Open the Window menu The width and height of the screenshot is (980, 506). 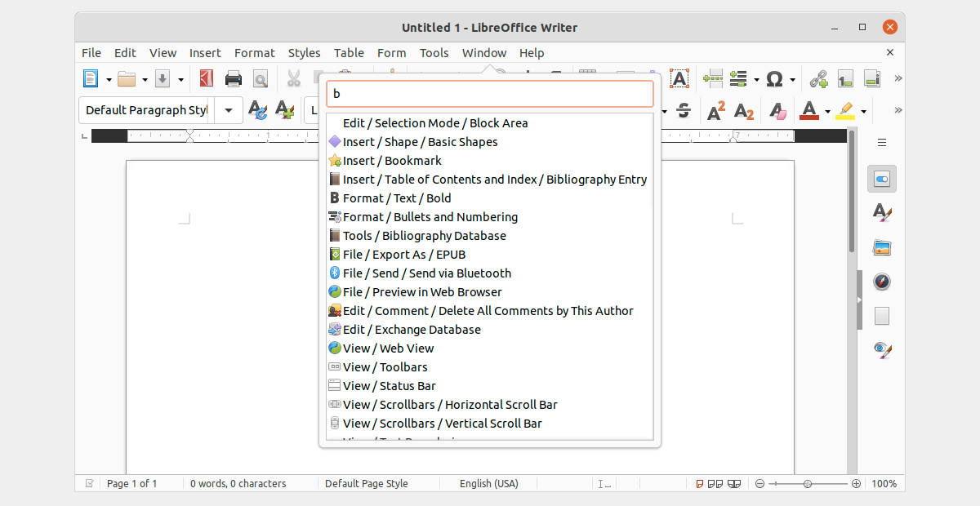click(484, 52)
